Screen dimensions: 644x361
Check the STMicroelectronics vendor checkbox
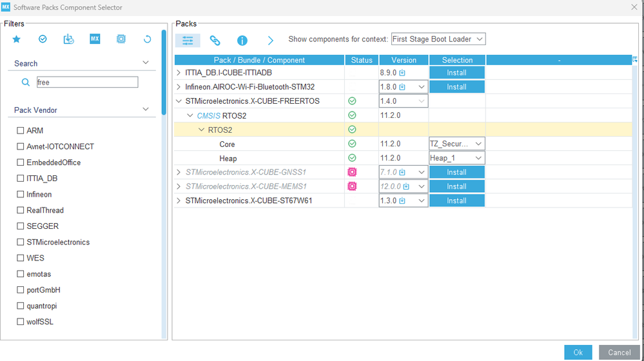20,242
